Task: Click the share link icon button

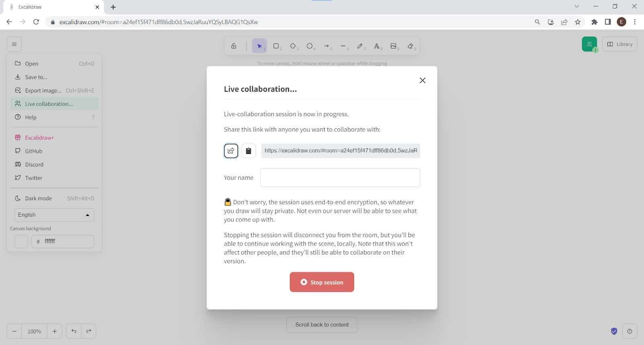Action: pos(231,151)
